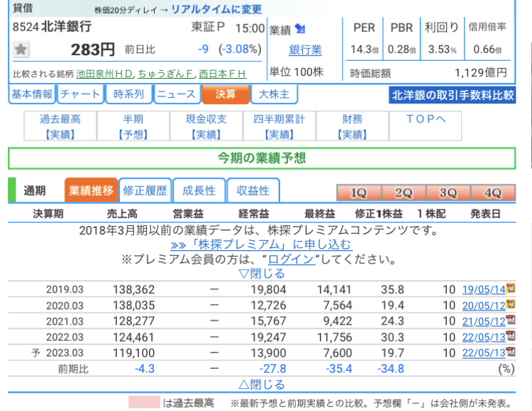The image size is (532, 411).
Task: Open the 大株主 tab
Action: (274, 94)
